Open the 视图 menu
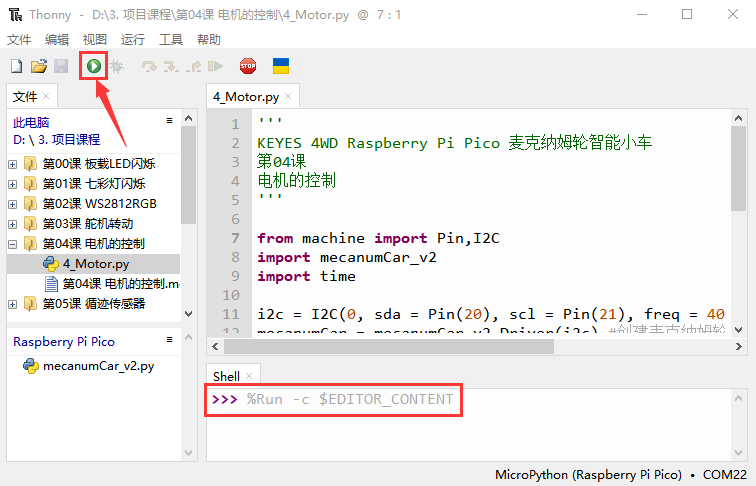 [94, 40]
